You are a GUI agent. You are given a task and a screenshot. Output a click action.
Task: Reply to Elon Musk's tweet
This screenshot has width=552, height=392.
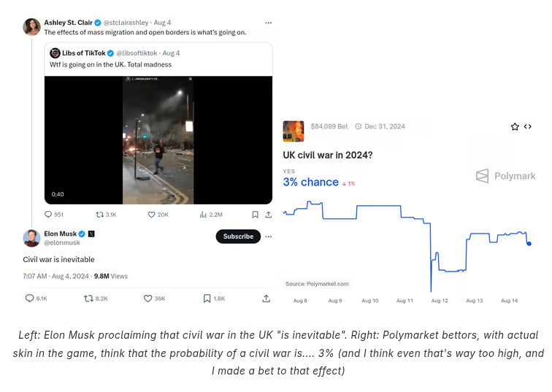pos(30,298)
